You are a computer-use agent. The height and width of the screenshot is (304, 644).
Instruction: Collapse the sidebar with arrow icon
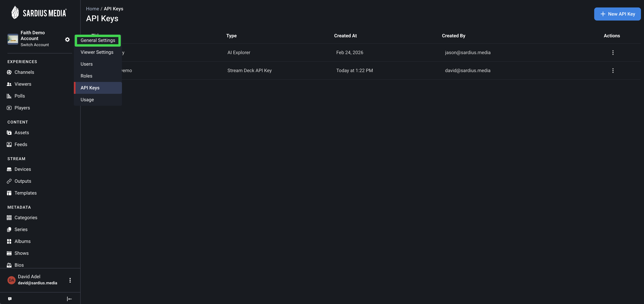coord(69,299)
